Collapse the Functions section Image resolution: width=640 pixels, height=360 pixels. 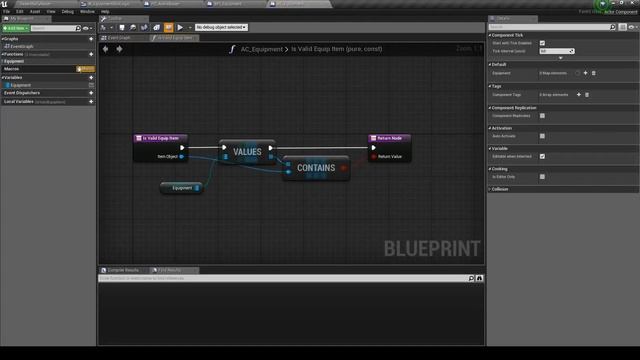(2, 54)
